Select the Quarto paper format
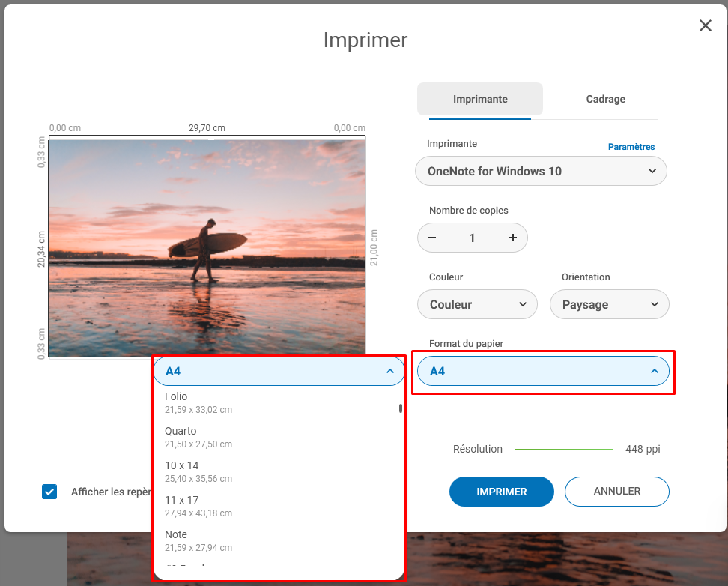The width and height of the screenshot is (728, 586). pyautogui.click(x=279, y=438)
